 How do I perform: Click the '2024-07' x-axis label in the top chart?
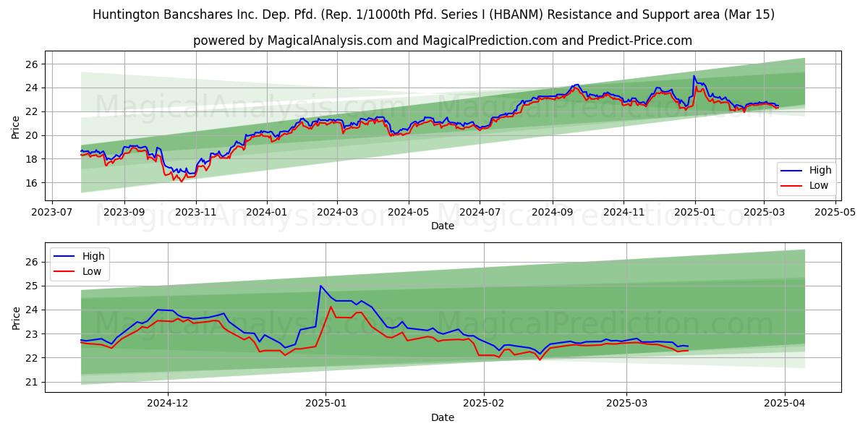[x=480, y=213]
